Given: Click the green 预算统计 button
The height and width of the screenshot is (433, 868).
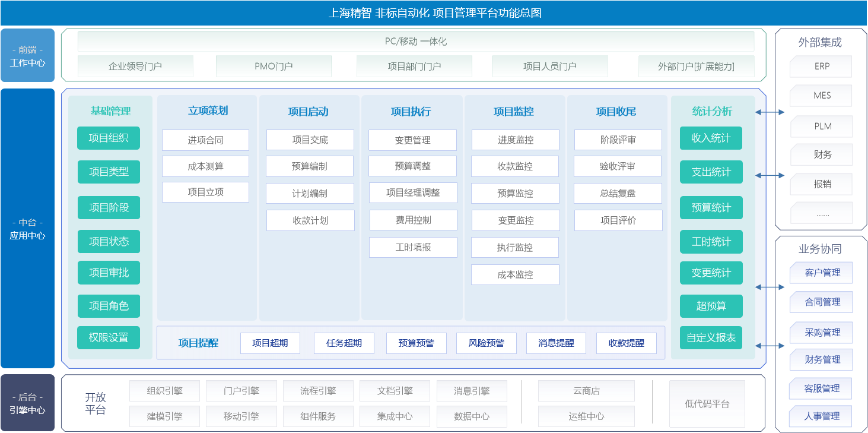Looking at the screenshot, I should coord(711,208).
